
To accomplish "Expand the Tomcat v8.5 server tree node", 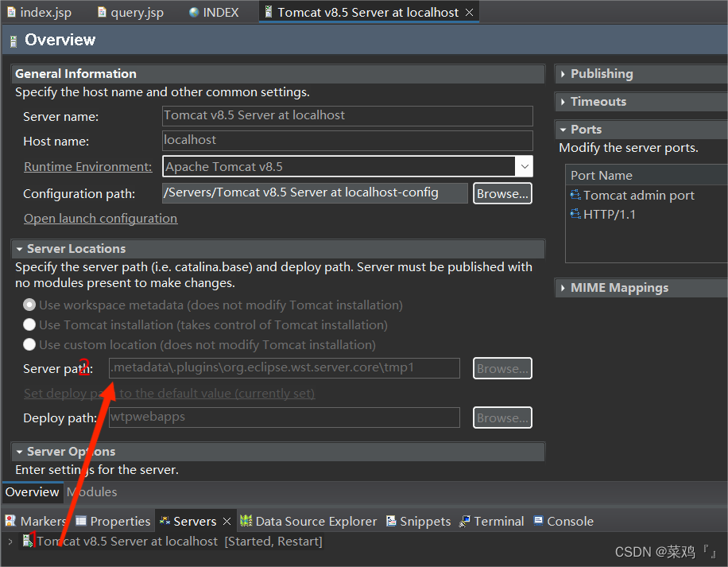I will [x=10, y=542].
